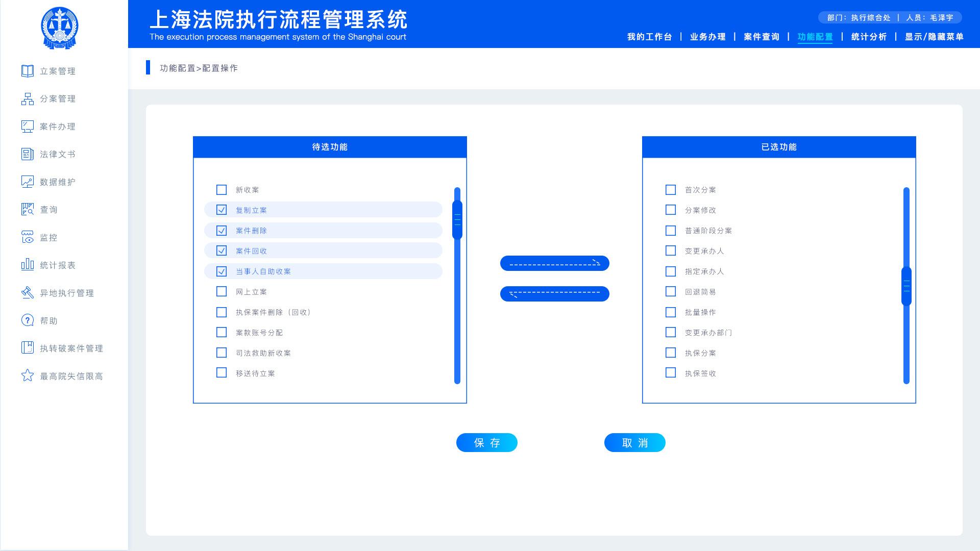Enable the 批量操作 checkbox

click(x=671, y=312)
